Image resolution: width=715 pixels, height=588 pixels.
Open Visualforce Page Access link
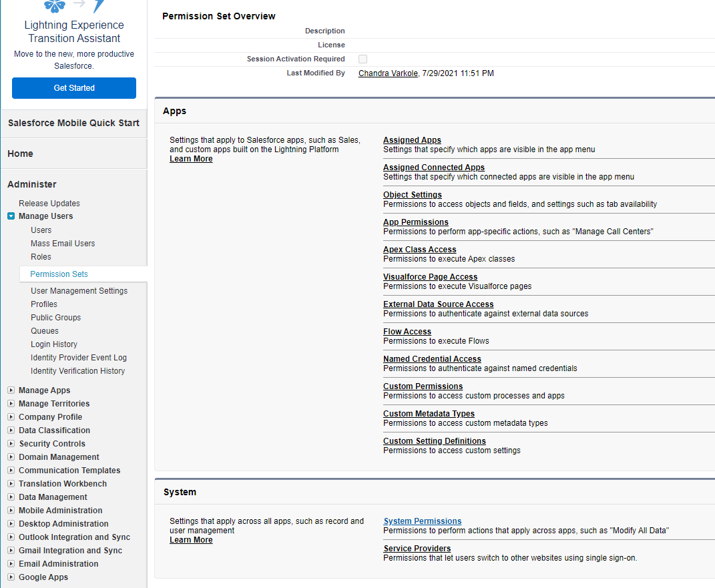coord(430,277)
